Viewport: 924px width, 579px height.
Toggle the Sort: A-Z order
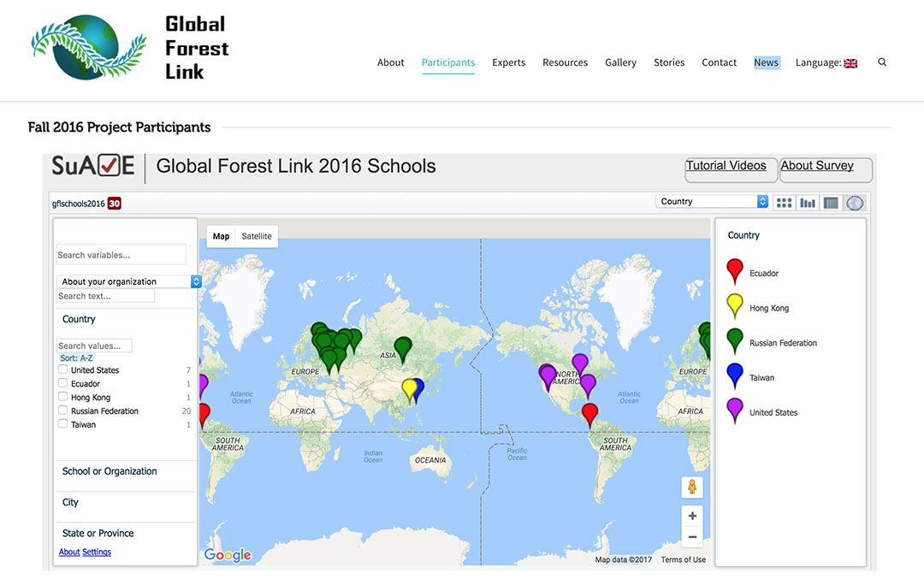pos(76,358)
